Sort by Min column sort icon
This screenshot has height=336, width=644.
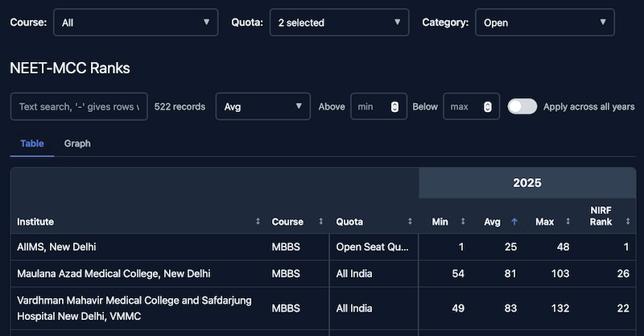point(463,222)
